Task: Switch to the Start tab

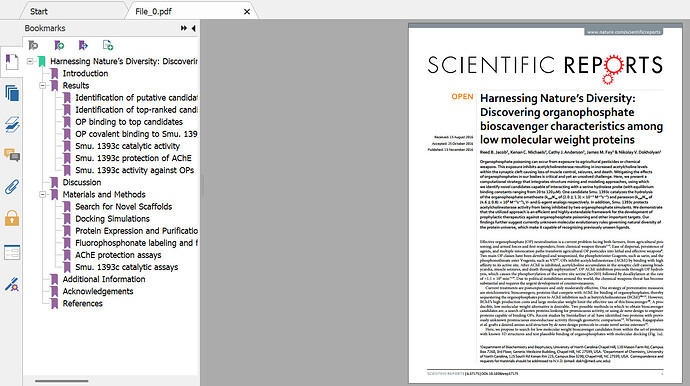Action: (39, 11)
